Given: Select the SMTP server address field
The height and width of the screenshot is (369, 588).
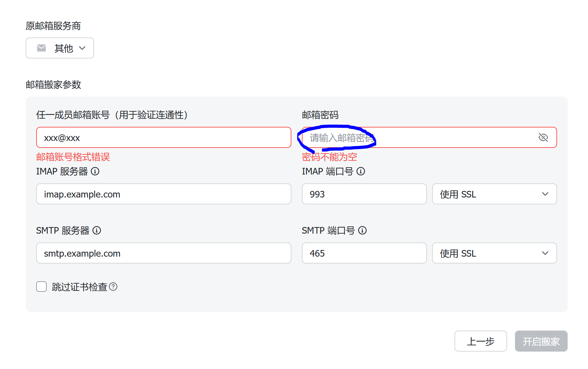Looking at the screenshot, I should 163,253.
